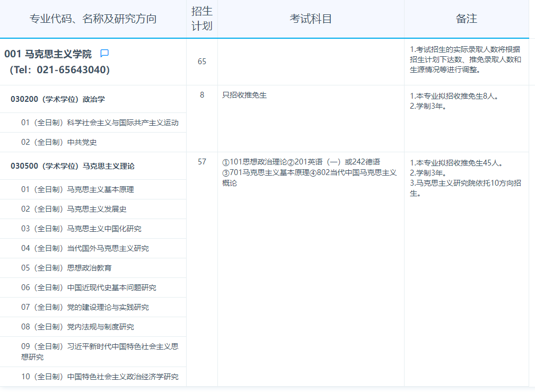This screenshot has height=392, width=535.
Task: Select 06 中国近现代史基本问题研究 direction
Action: point(89,288)
